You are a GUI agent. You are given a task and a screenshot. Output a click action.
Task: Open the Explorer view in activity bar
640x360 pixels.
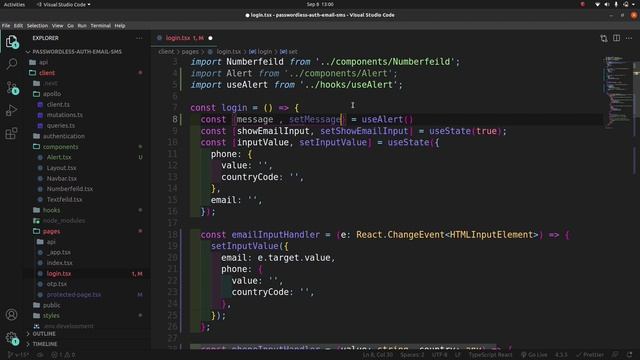click(11, 42)
